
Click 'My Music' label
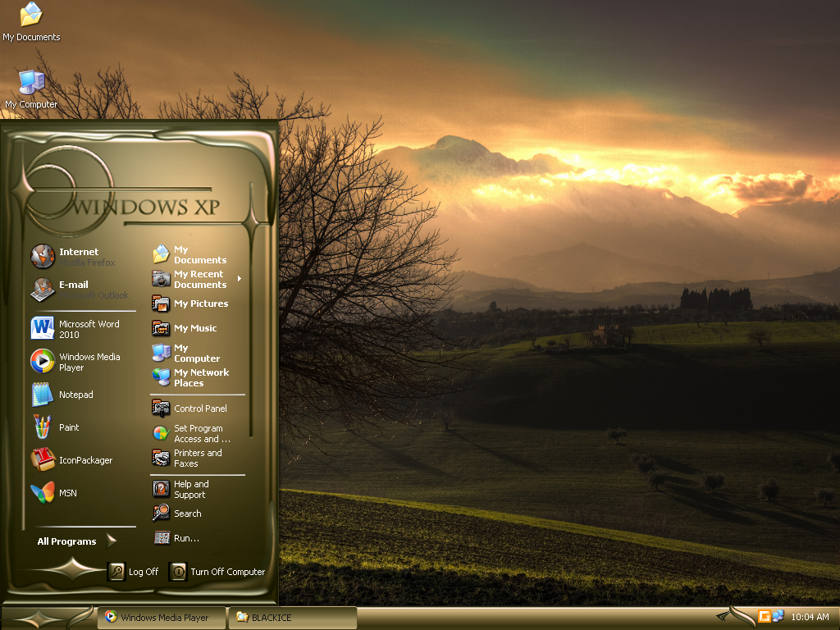(x=195, y=328)
